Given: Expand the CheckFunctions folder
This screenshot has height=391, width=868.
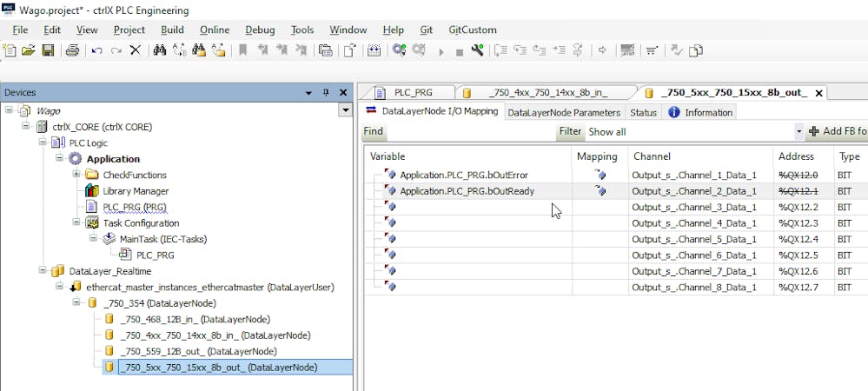Looking at the screenshot, I should point(76,174).
